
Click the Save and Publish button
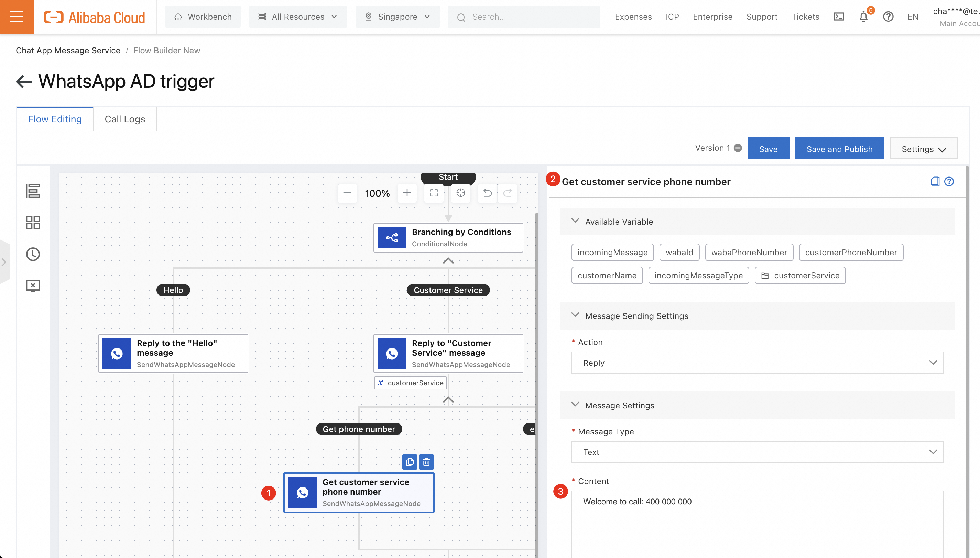[x=839, y=149]
